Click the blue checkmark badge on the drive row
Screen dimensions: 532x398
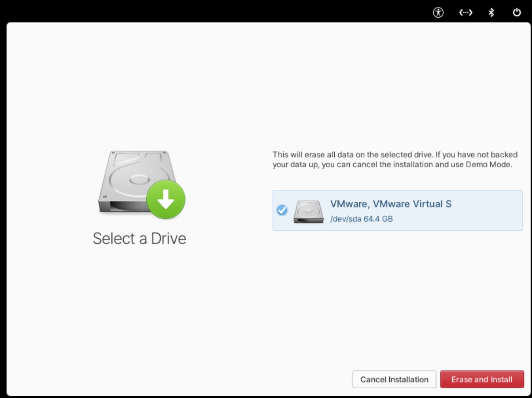pyautogui.click(x=282, y=210)
